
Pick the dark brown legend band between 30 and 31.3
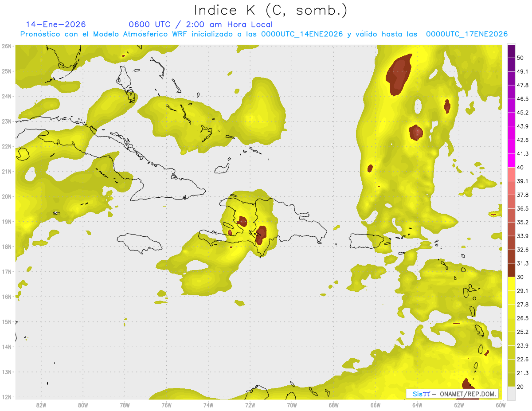click(511, 270)
